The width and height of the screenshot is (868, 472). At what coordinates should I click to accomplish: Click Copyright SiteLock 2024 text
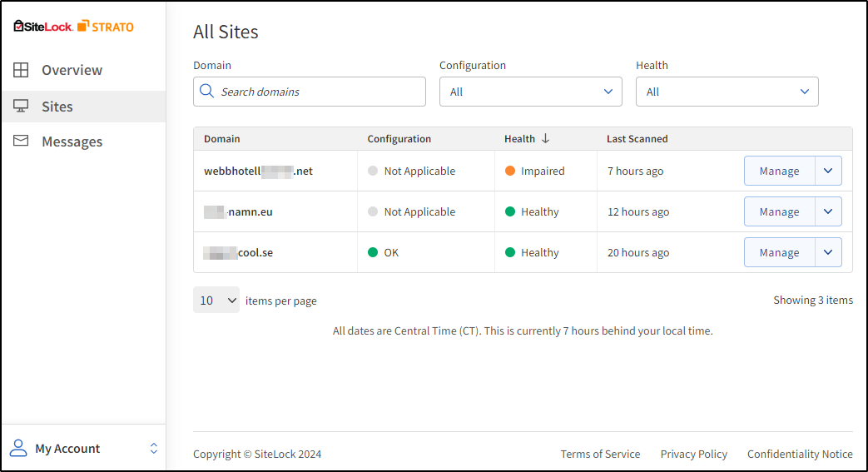pos(257,454)
